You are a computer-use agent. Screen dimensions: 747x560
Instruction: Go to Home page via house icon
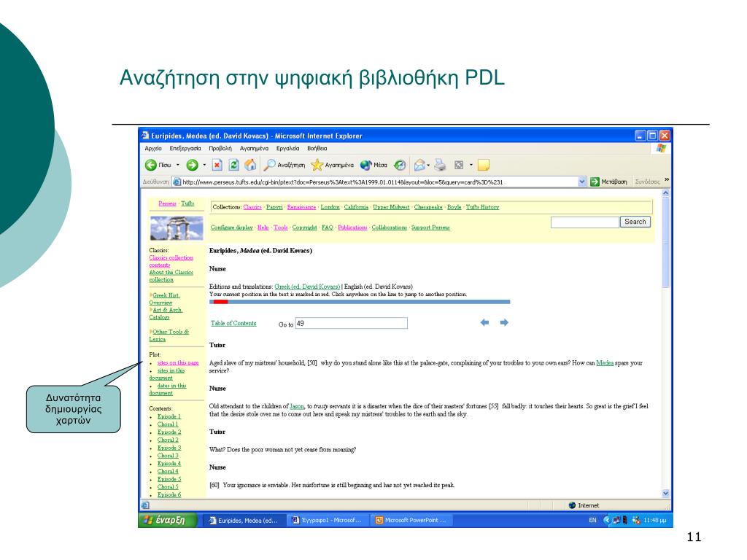pyautogui.click(x=250, y=166)
